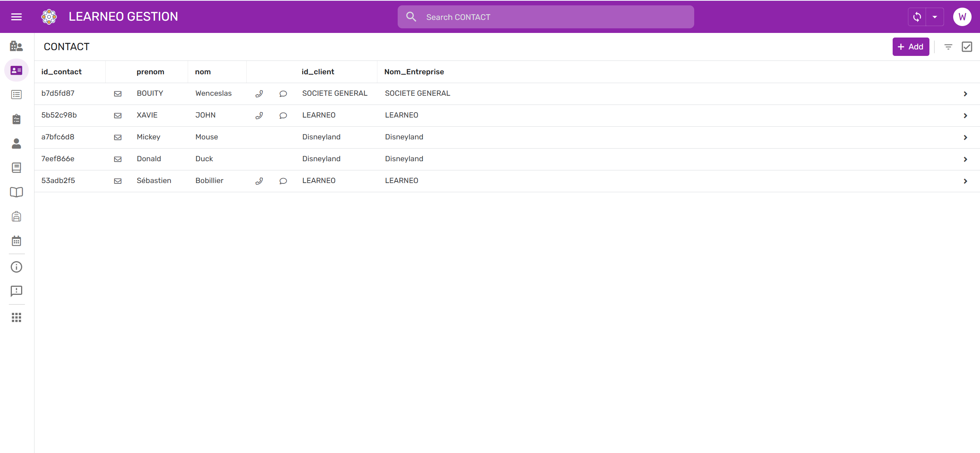Open the open-book icon in sidebar
Viewport: 980px width, 453px height.
16,192
